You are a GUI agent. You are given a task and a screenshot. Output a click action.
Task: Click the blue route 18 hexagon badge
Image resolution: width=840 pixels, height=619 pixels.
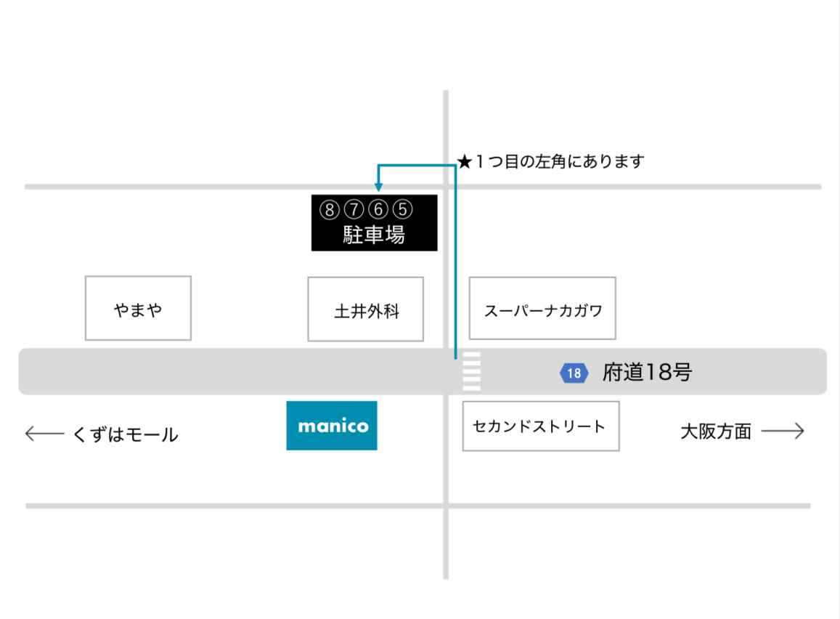[574, 373]
